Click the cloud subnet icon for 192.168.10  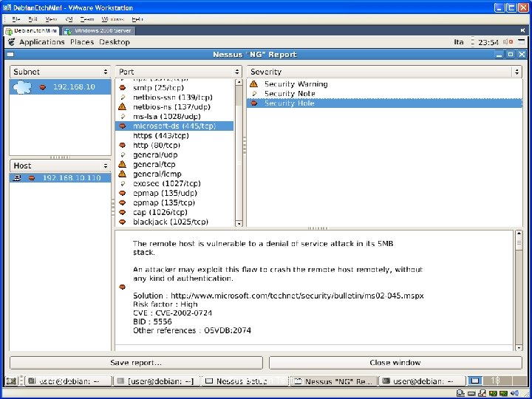22,87
